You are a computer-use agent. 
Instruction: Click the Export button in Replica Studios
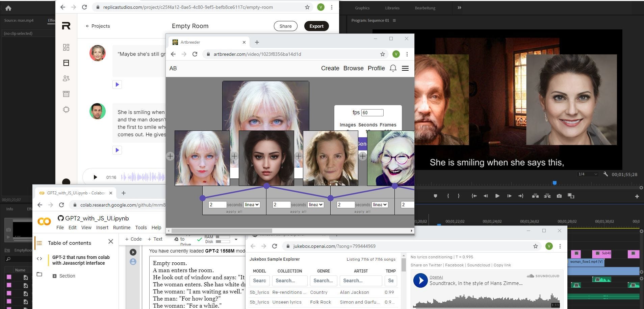pos(316,26)
